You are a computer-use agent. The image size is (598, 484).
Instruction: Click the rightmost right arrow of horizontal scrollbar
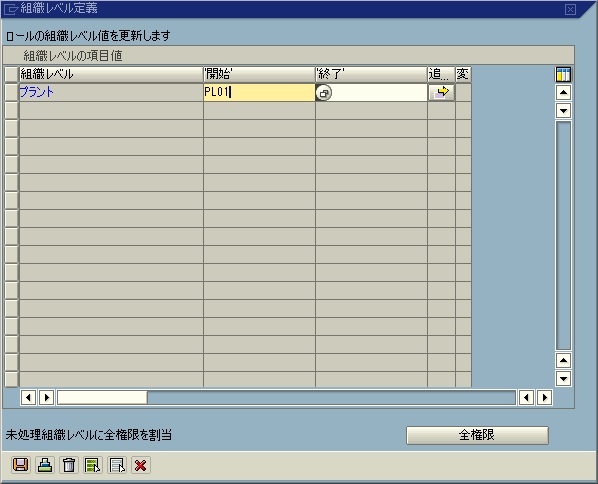coord(545,398)
